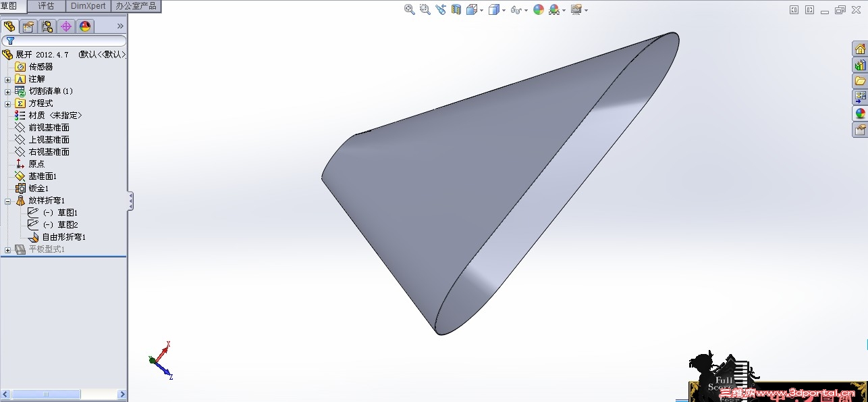Click the View Settings monitor icon
The height and width of the screenshot is (402, 868).
point(576,9)
